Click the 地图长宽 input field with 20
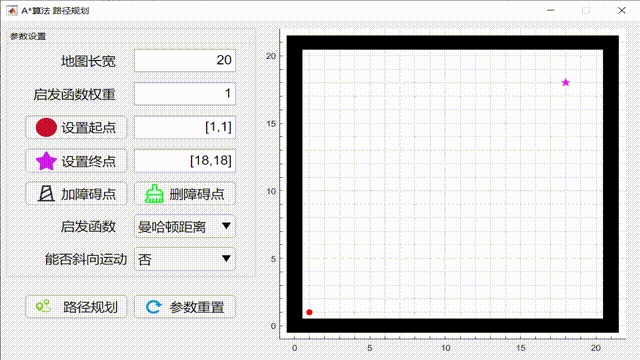Image resolution: width=640 pixels, height=360 pixels. pyautogui.click(x=185, y=60)
